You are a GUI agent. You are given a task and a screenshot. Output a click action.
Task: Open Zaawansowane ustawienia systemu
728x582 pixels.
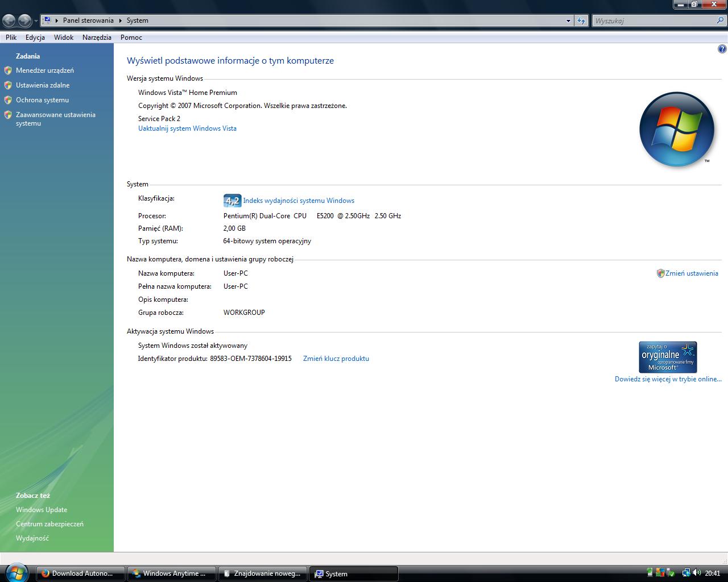(56, 119)
